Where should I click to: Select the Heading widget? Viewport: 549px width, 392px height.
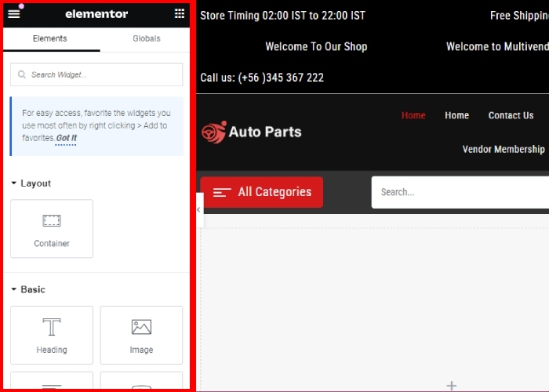tap(52, 335)
